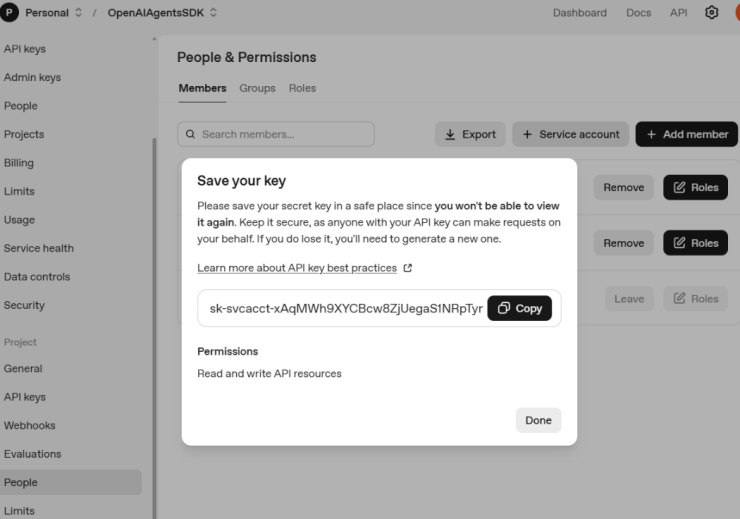Click the Export download icon
The height and width of the screenshot is (519, 740).
(x=450, y=134)
